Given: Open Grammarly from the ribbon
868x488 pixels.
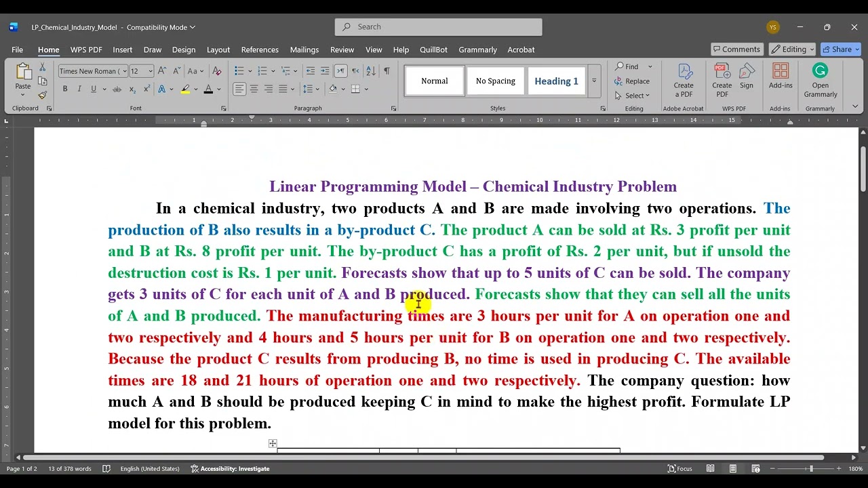Looking at the screenshot, I should pyautogui.click(x=821, y=80).
